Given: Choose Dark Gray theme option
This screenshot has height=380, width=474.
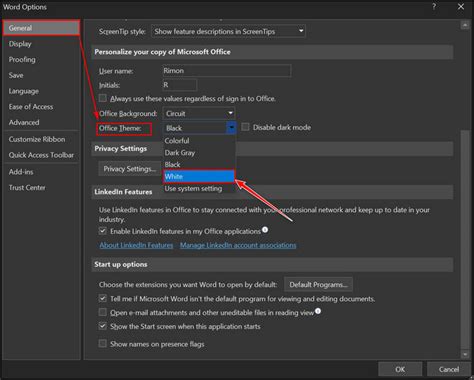Looking at the screenshot, I should click(x=199, y=153).
